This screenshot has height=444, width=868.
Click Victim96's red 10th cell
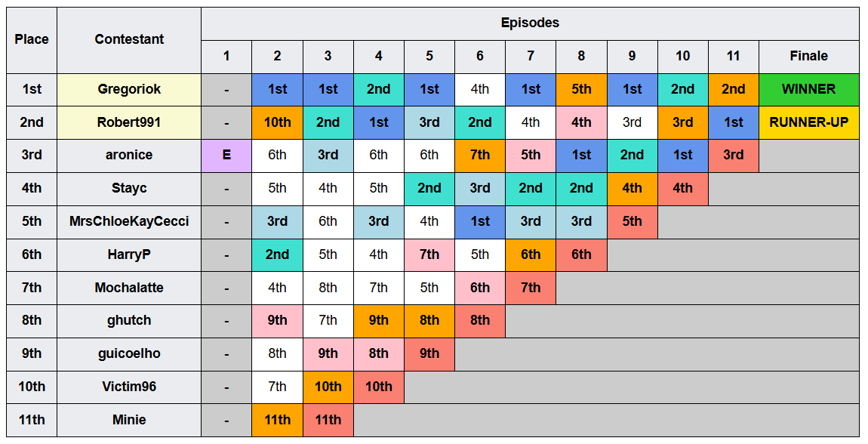click(379, 387)
